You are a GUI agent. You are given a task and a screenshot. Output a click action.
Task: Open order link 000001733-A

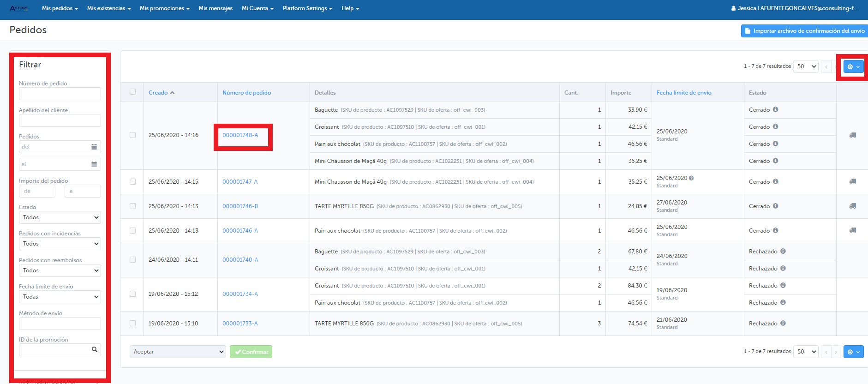tap(240, 324)
